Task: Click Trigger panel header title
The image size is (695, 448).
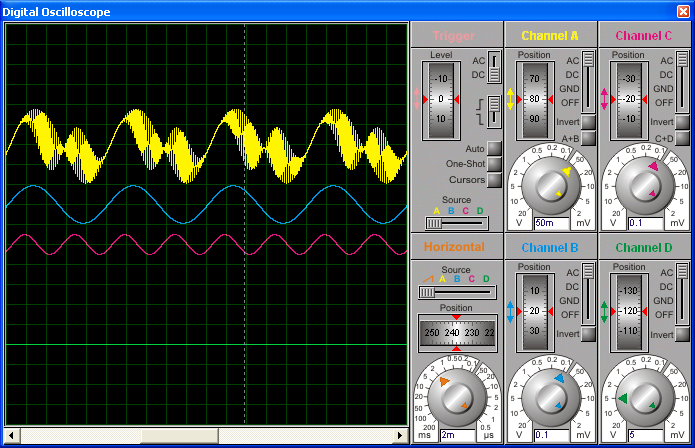Action: [453, 36]
